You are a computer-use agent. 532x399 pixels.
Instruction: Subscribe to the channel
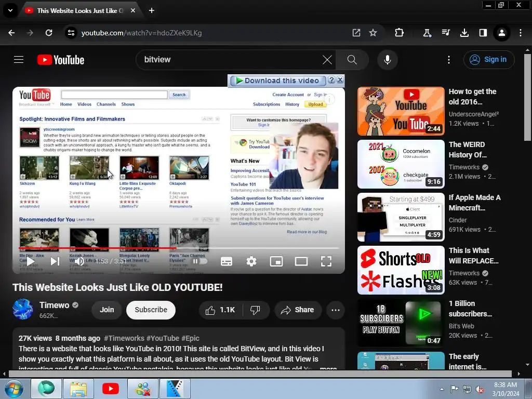point(151,310)
